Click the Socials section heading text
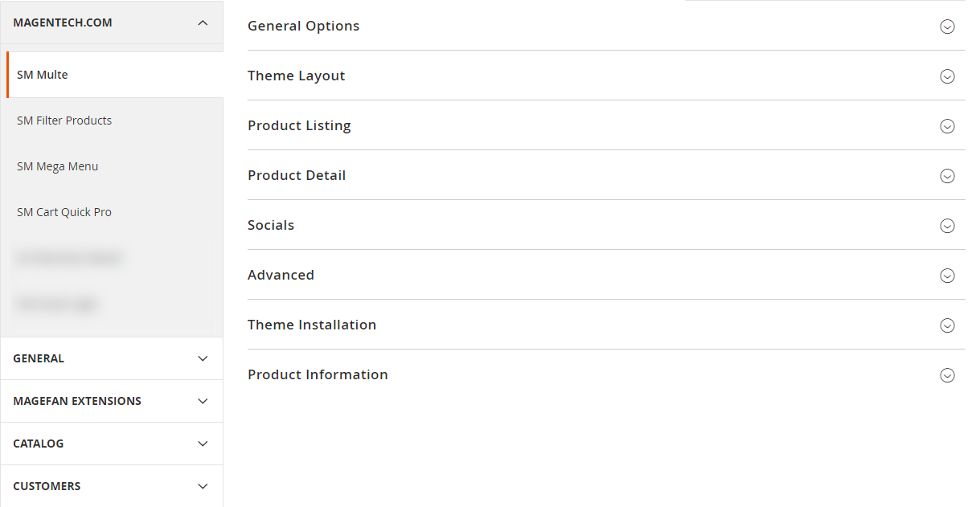 pyautogui.click(x=271, y=225)
